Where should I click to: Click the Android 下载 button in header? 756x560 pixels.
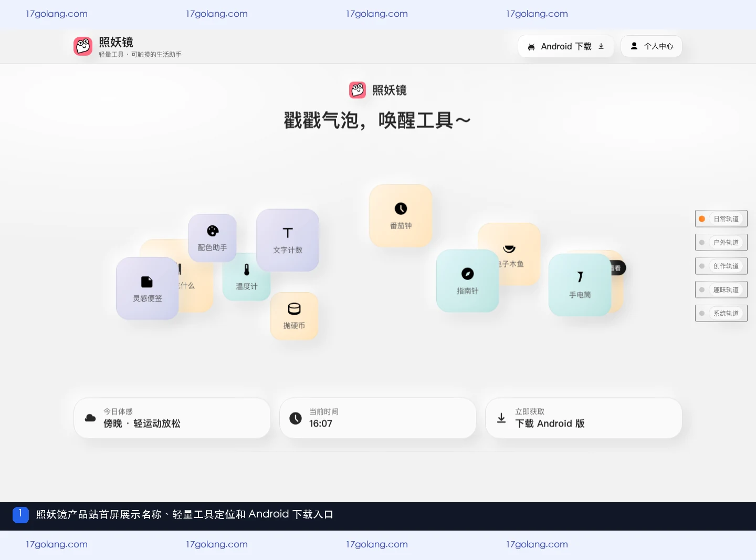(566, 46)
